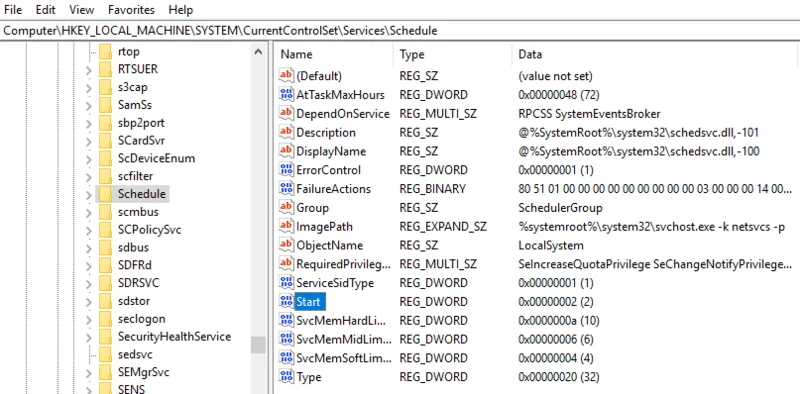
Task: Select the ImagePath value name
Action: click(324, 226)
